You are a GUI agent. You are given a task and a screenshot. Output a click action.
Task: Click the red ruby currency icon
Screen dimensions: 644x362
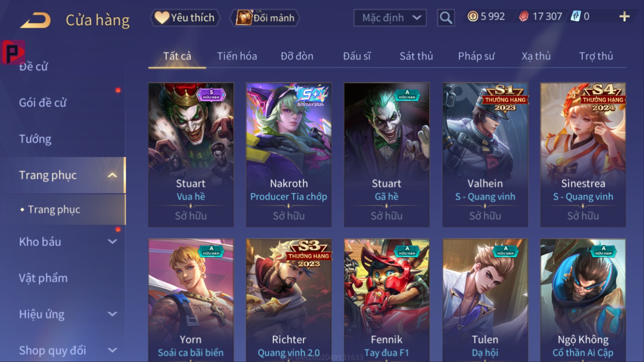point(524,16)
